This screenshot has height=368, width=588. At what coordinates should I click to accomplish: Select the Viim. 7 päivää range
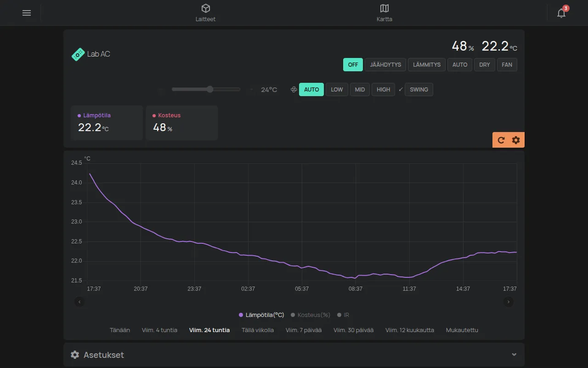tap(304, 330)
